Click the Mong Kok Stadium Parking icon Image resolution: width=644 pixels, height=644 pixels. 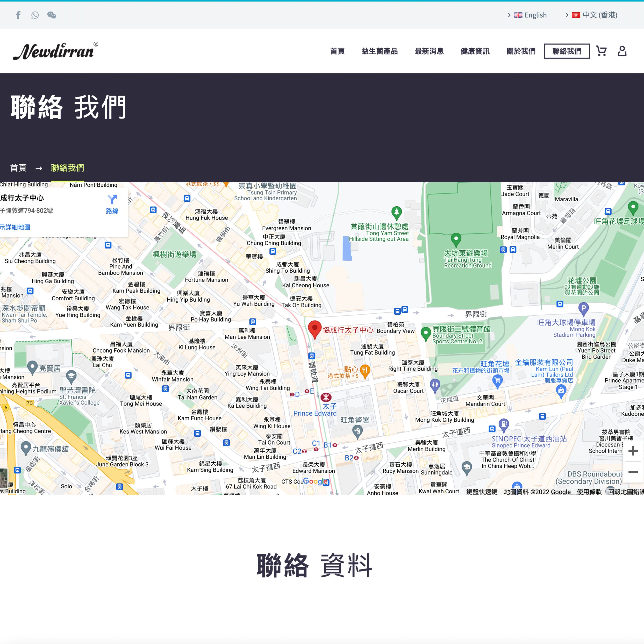[x=583, y=309]
